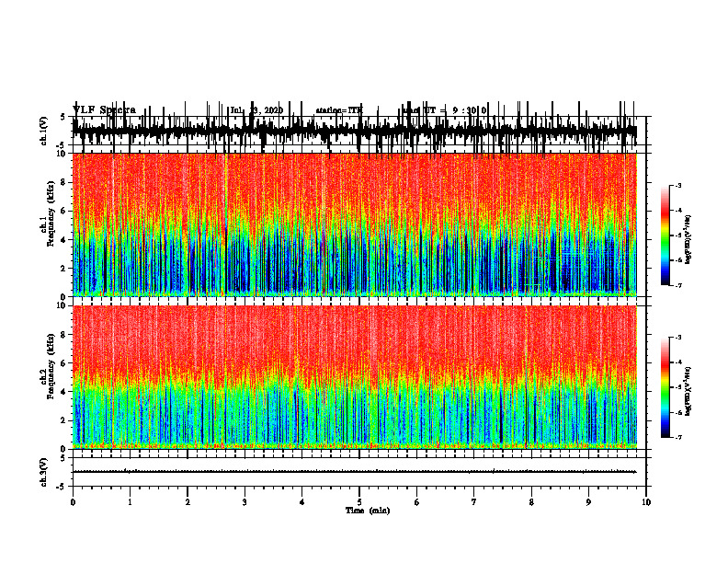Click time axis tick label "1"
The width and height of the screenshot is (728, 563).
tap(130, 502)
